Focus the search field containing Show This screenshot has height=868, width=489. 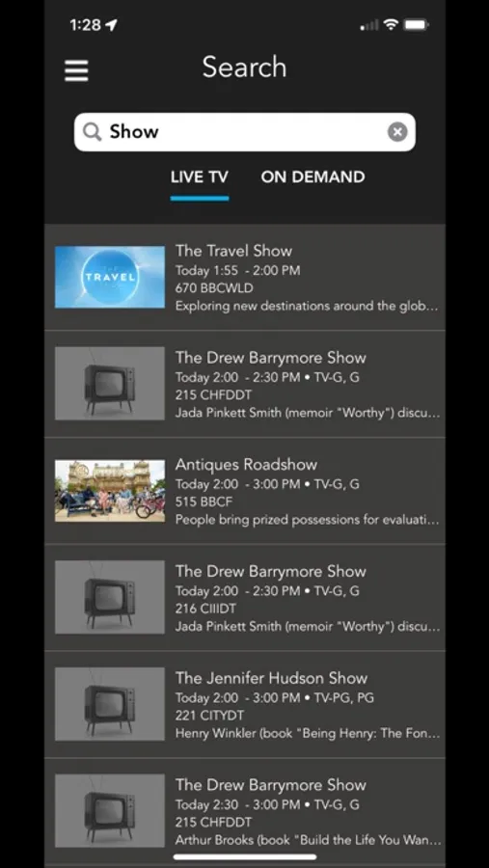pyautogui.click(x=245, y=132)
